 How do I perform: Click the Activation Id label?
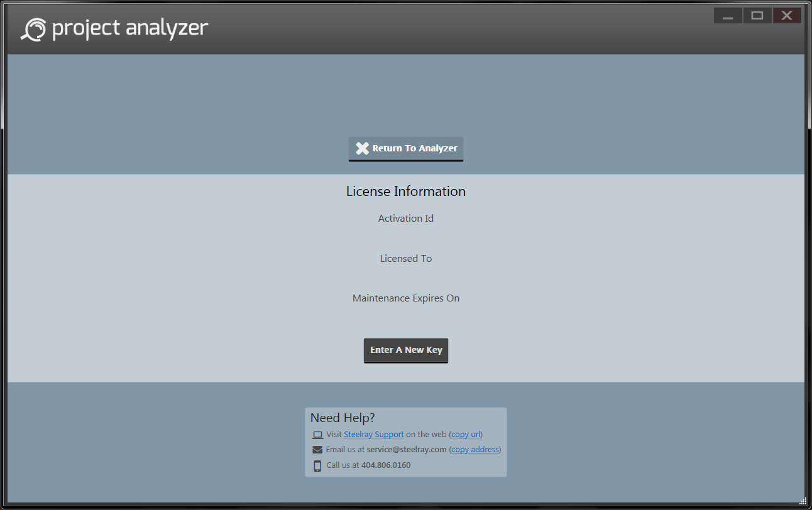406,219
